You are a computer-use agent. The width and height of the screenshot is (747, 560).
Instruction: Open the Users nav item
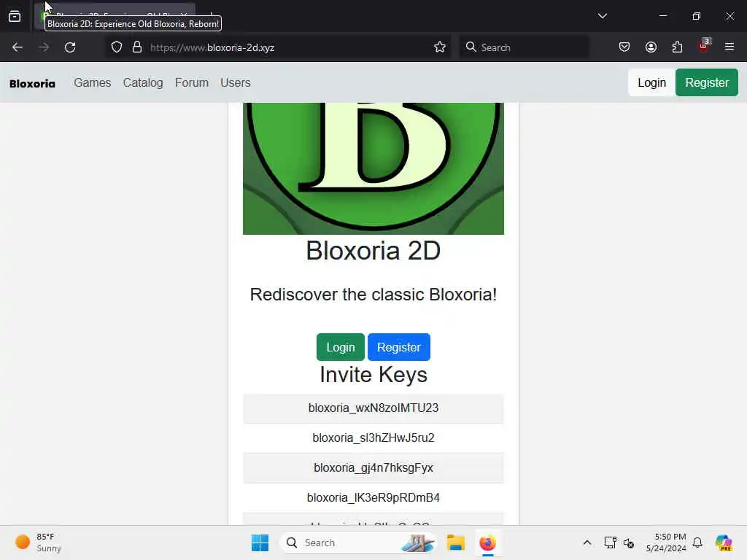(x=236, y=83)
